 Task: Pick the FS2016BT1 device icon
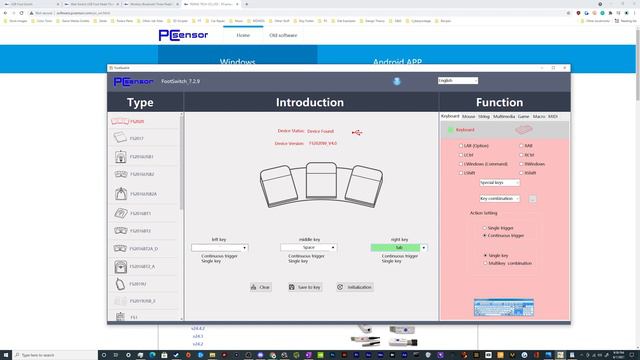pyautogui.click(x=120, y=213)
